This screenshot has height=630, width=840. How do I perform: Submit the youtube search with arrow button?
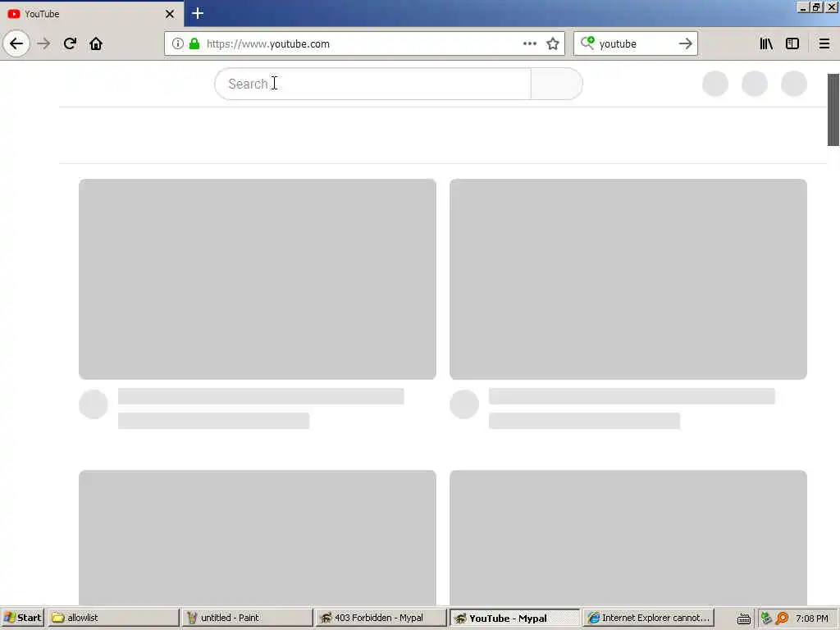685,43
